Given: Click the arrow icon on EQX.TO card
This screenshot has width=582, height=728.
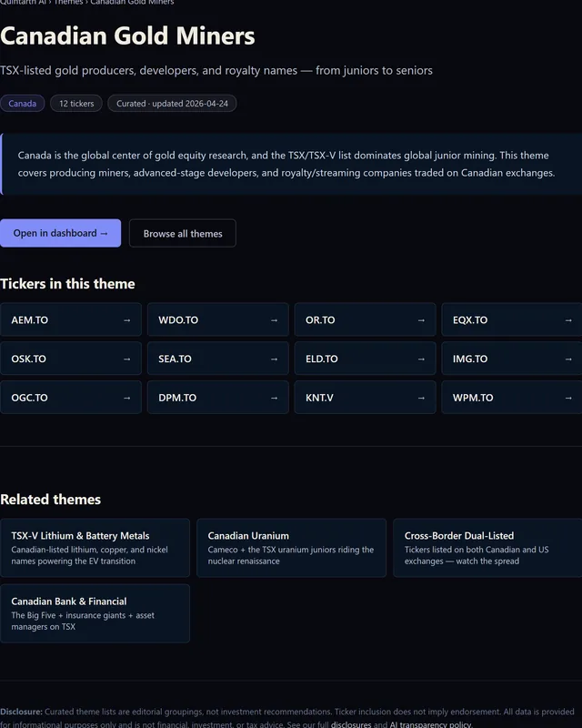Looking at the screenshot, I should pos(568,320).
